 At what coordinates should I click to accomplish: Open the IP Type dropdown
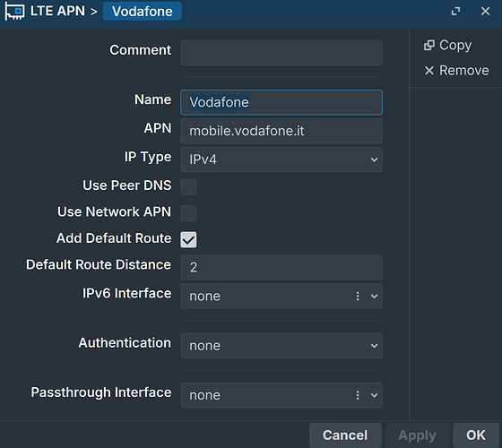point(281,159)
